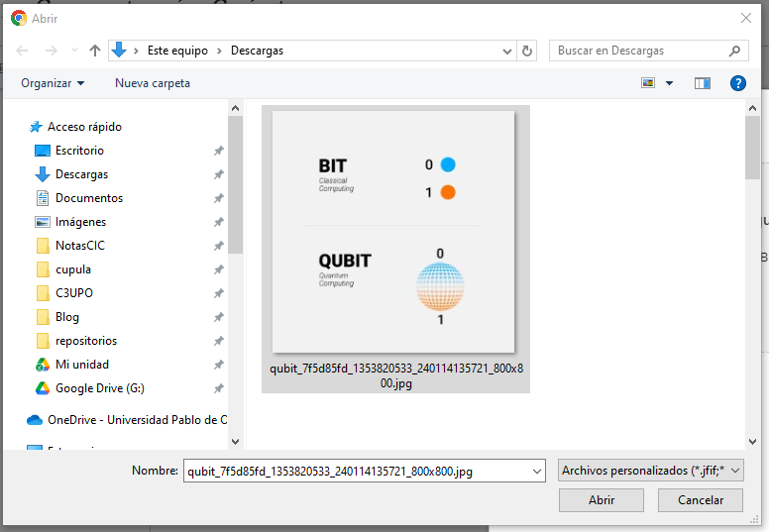Open Mi unidad in navigation pane

[81, 365]
